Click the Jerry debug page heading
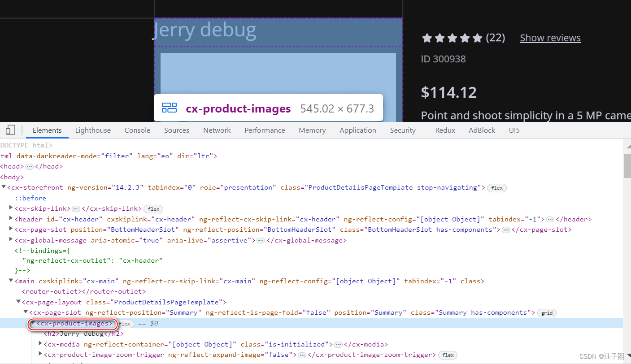Screen dimensions: 631x364 tap(205, 30)
